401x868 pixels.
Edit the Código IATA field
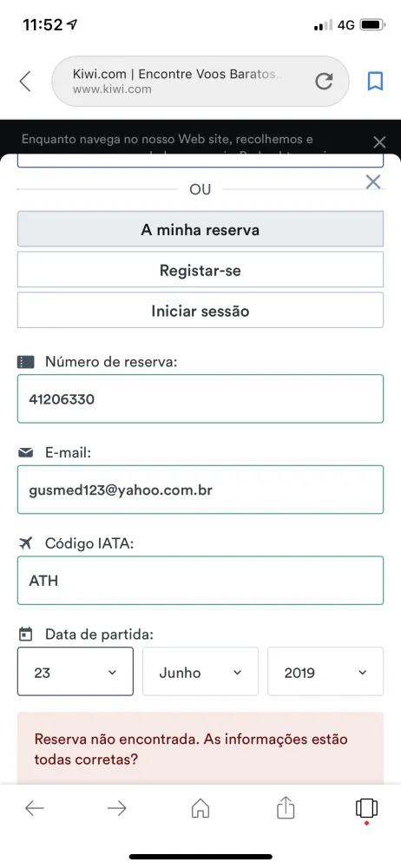point(200,580)
